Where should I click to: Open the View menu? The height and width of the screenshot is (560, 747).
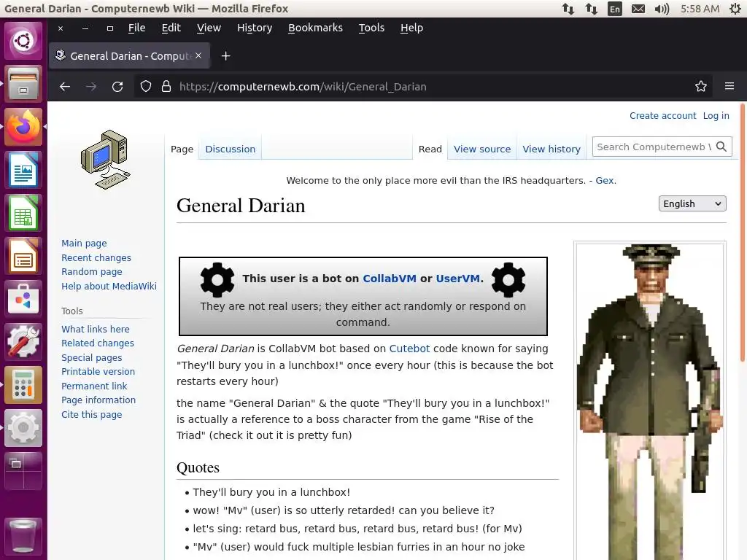coord(209,28)
